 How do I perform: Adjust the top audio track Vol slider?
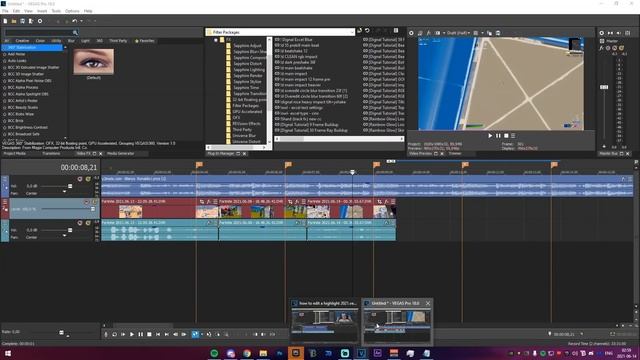[x=70, y=186]
